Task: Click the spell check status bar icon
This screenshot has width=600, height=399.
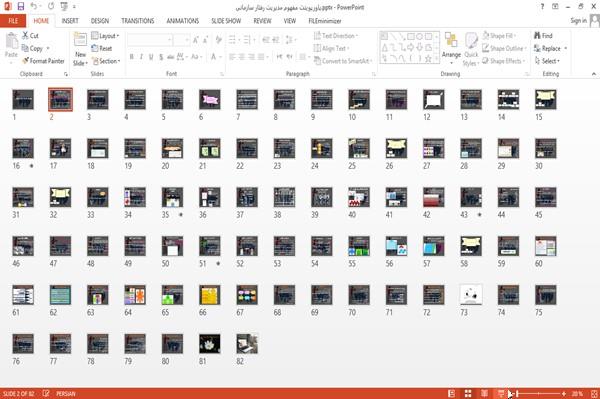Action: [46, 393]
